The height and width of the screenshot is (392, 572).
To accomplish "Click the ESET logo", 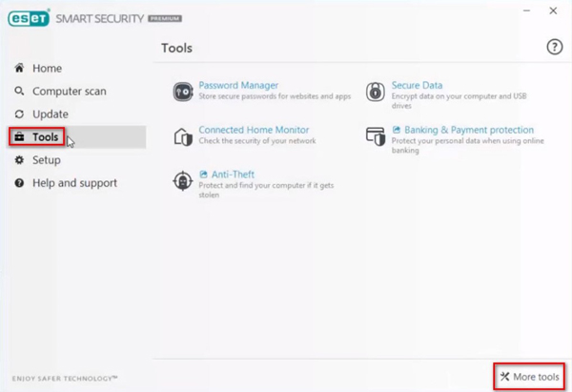I will click(29, 18).
